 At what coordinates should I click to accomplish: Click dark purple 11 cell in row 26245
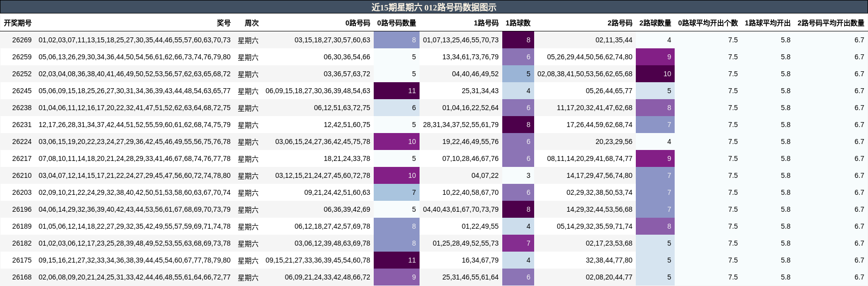tap(397, 91)
